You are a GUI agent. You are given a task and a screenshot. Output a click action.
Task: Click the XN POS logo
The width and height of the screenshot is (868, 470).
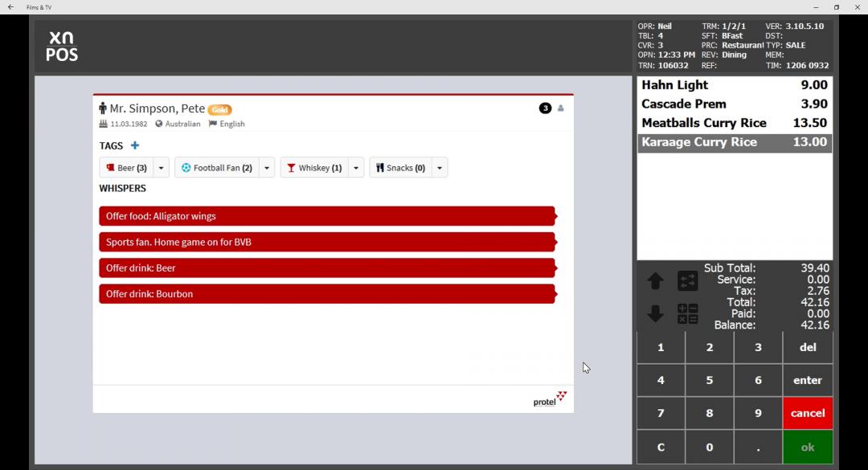coord(62,47)
